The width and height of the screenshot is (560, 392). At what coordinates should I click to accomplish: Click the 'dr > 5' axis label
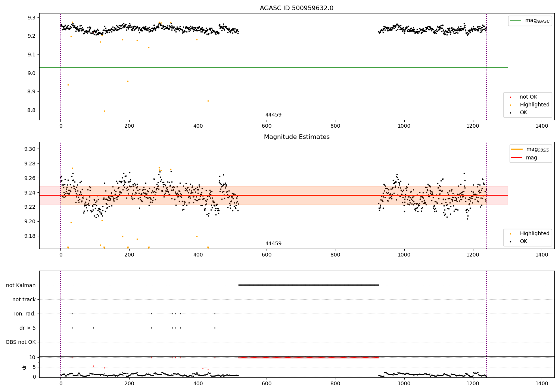pos(28,328)
